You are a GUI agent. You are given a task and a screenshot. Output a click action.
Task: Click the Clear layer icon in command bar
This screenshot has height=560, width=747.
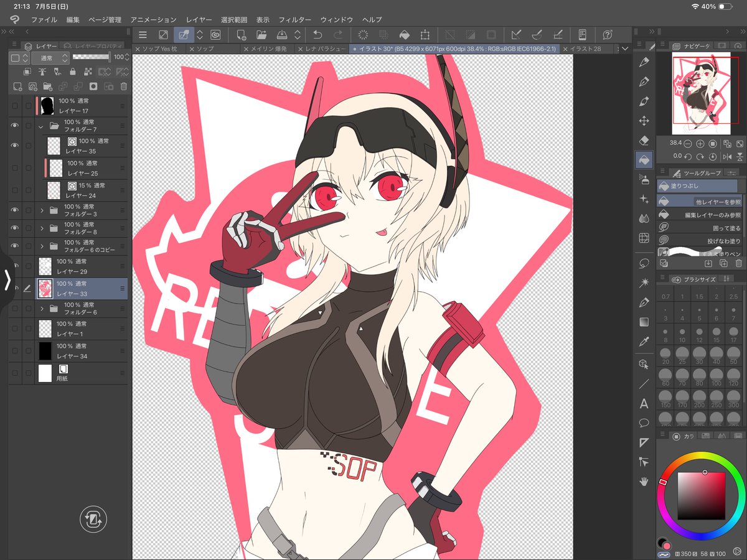(364, 35)
